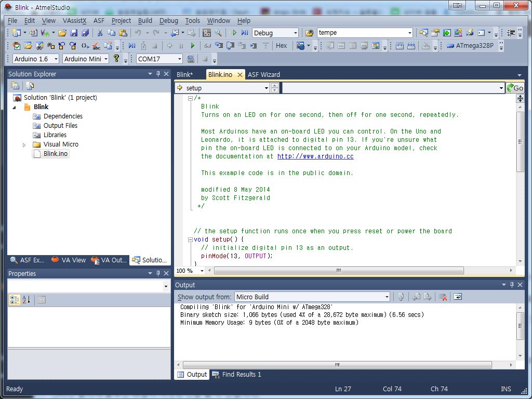Switch to the ASF Wizard tab
This screenshot has height=399, width=532.
click(263, 74)
